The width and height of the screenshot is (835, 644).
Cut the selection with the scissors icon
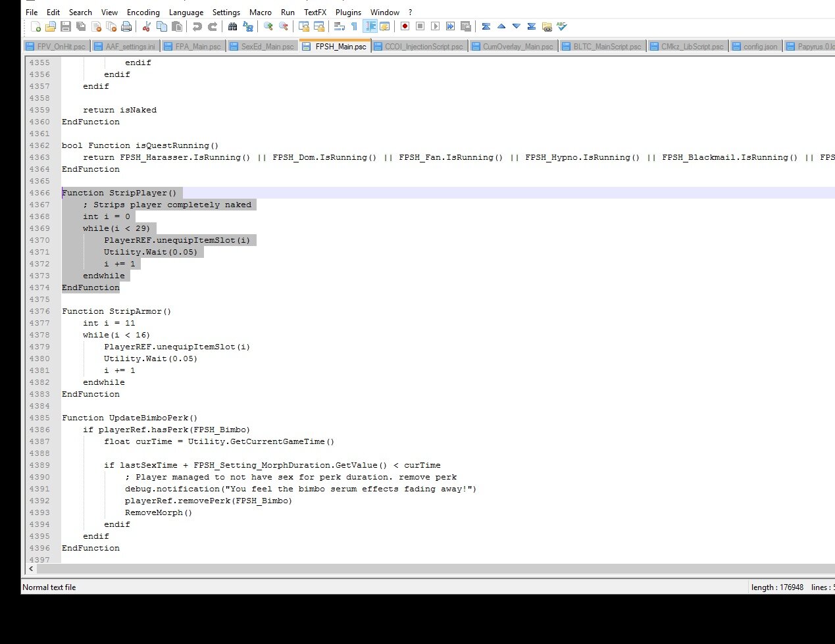pyautogui.click(x=147, y=26)
